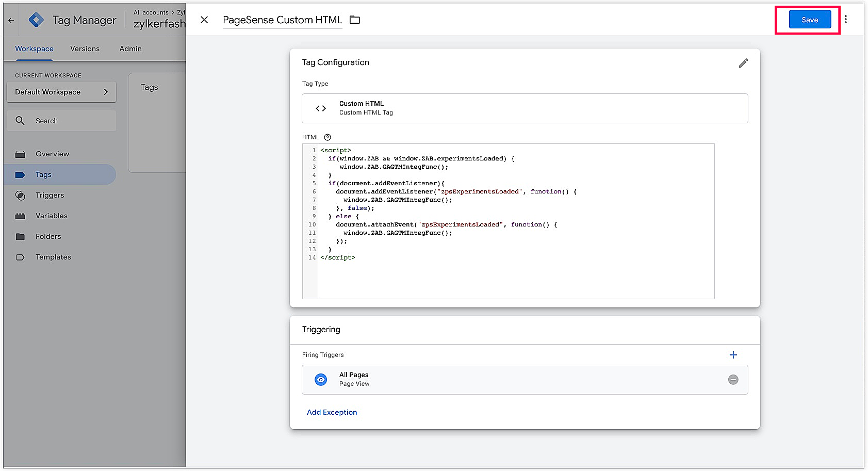
Task: Click the Add Exception link
Action: coord(332,412)
